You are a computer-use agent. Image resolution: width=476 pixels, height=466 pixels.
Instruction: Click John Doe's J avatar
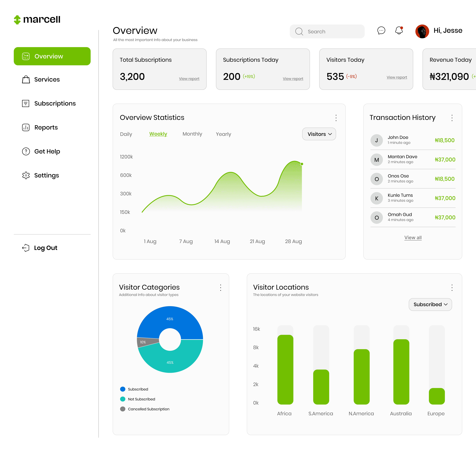point(377,140)
